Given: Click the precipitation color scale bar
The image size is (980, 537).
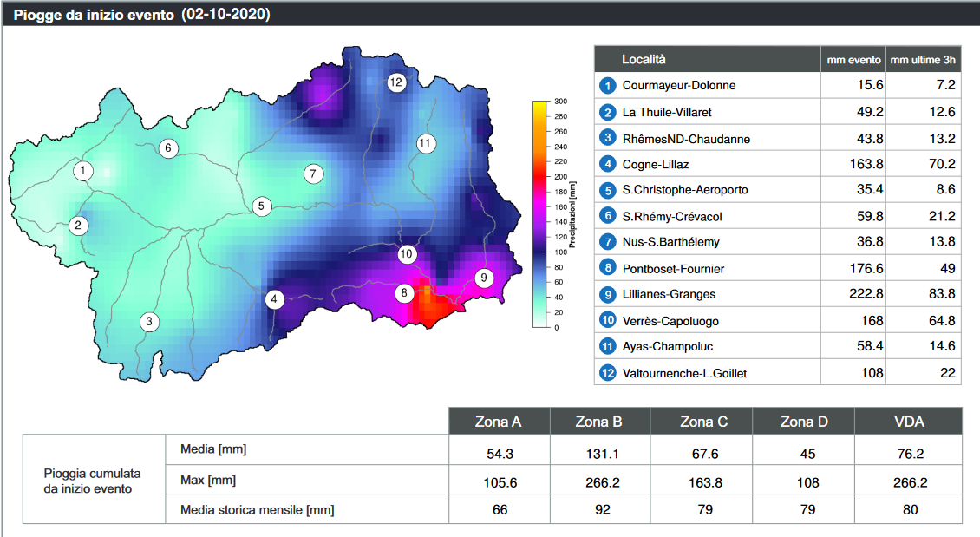Looking at the screenshot, I should [x=539, y=213].
